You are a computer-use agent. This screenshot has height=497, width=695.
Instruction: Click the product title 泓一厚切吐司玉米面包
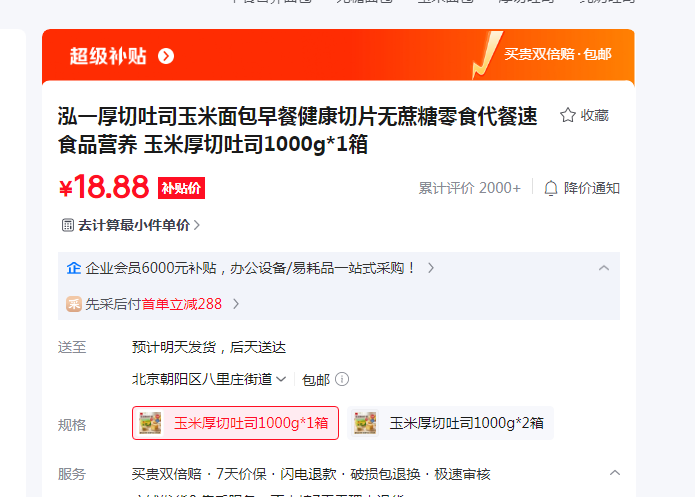point(297,130)
